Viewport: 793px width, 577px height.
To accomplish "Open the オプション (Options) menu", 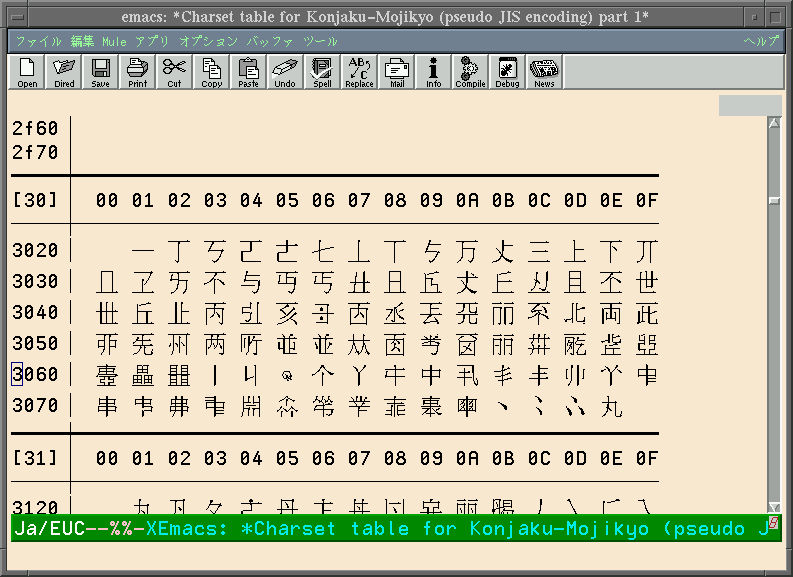I will point(208,41).
